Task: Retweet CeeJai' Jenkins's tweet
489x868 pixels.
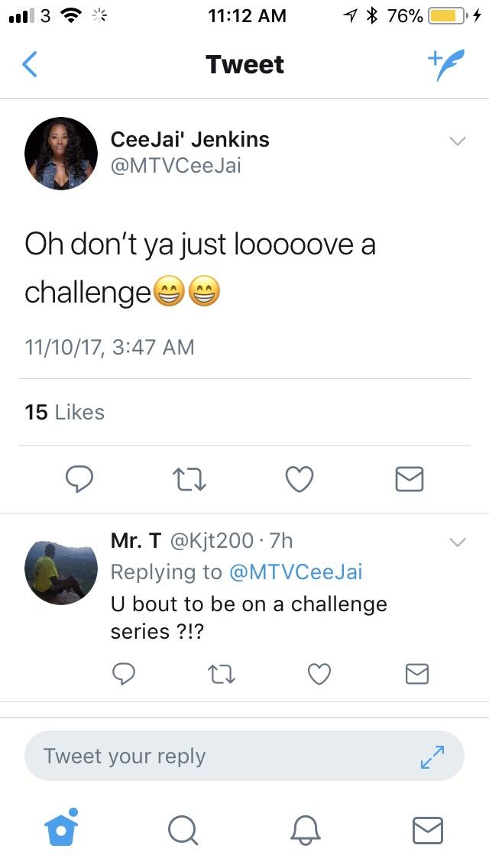Action: (x=189, y=479)
